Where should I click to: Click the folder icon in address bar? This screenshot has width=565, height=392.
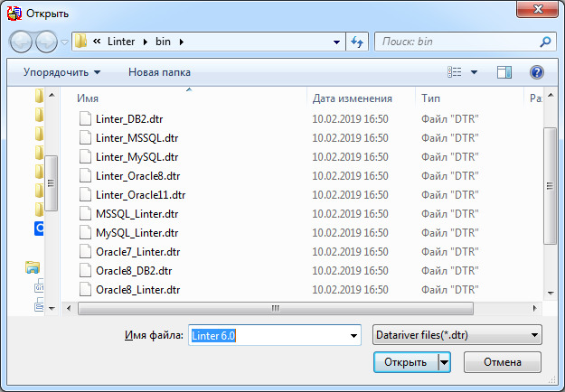pyautogui.click(x=80, y=42)
